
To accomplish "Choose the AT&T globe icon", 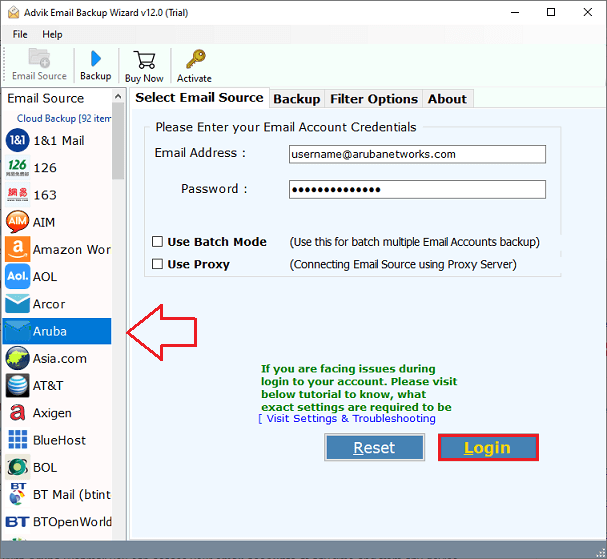I will tap(17, 386).
